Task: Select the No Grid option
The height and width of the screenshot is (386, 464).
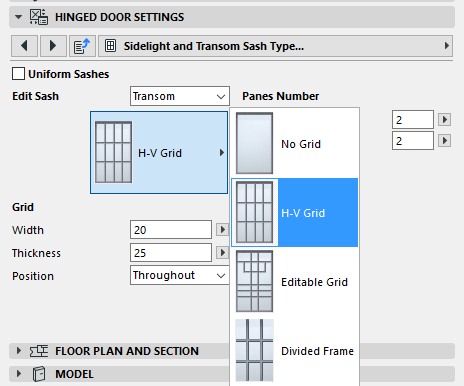Action: (295, 144)
